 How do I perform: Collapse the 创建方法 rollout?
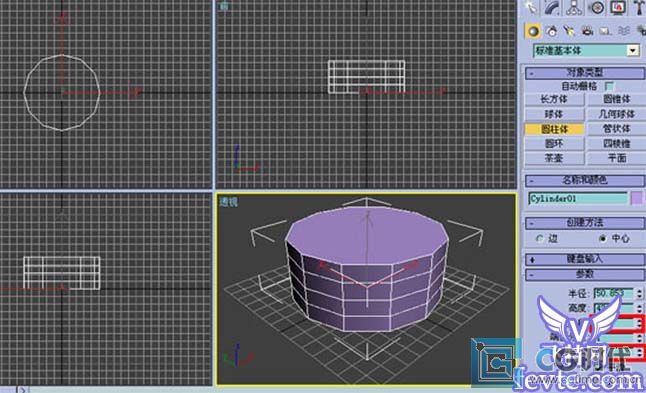pos(585,223)
